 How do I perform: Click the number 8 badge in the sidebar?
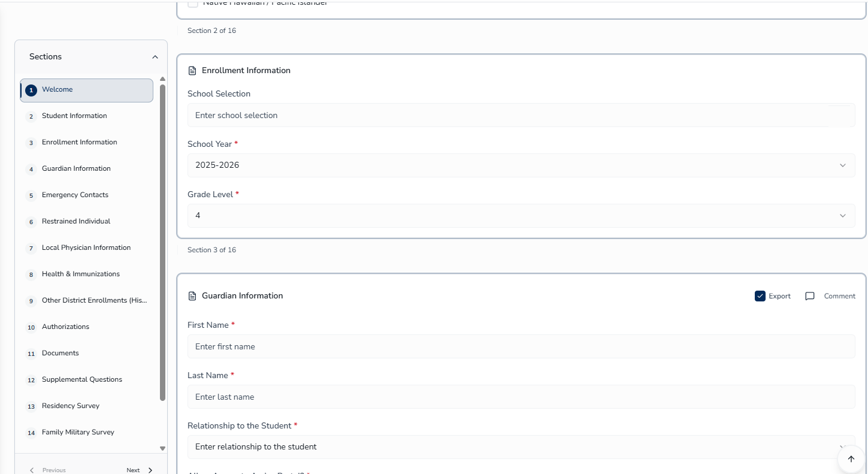pos(31,275)
